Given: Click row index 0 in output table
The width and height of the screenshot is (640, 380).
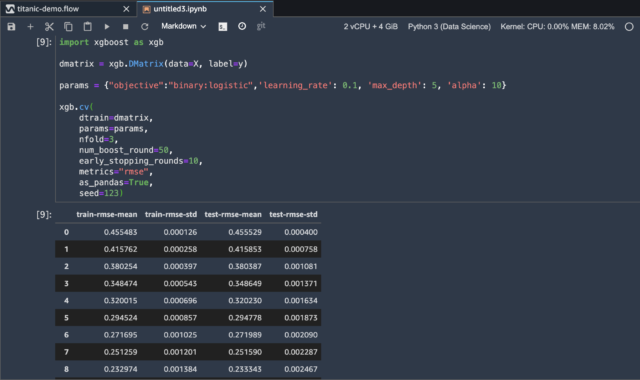Looking at the screenshot, I should pyautogui.click(x=66, y=232).
